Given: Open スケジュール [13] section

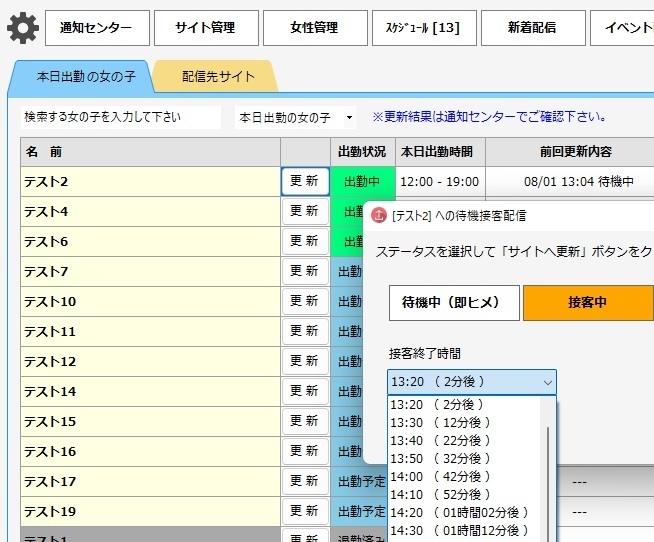Looking at the screenshot, I should 423,28.
